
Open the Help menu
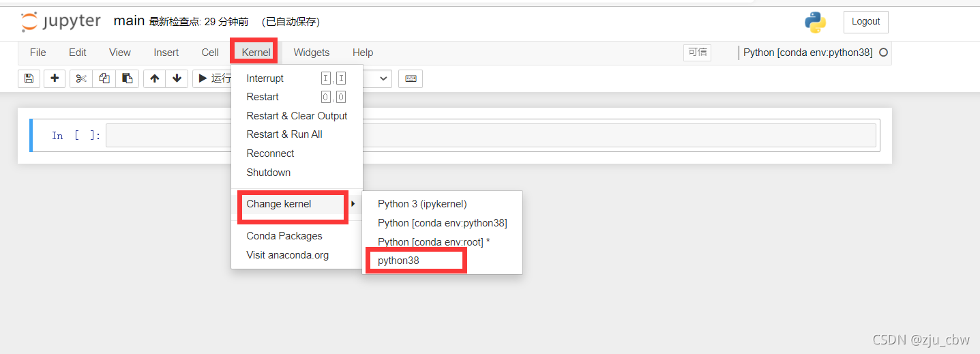tap(363, 53)
